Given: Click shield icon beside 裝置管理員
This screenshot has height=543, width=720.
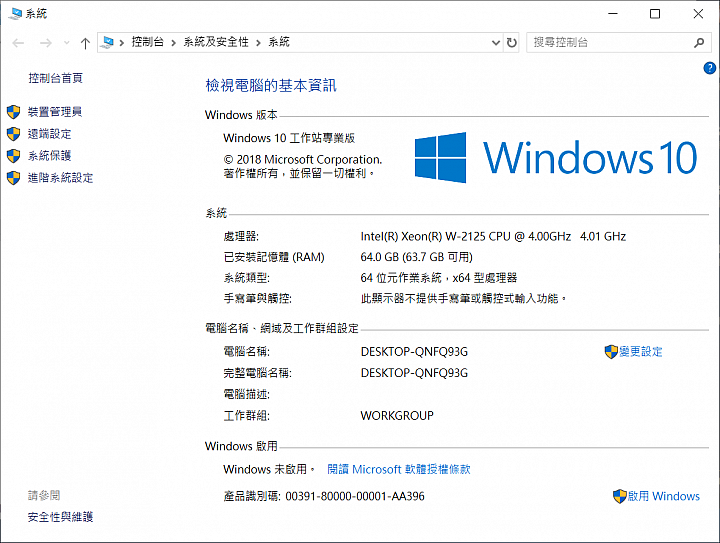Looking at the screenshot, I should [x=13, y=112].
